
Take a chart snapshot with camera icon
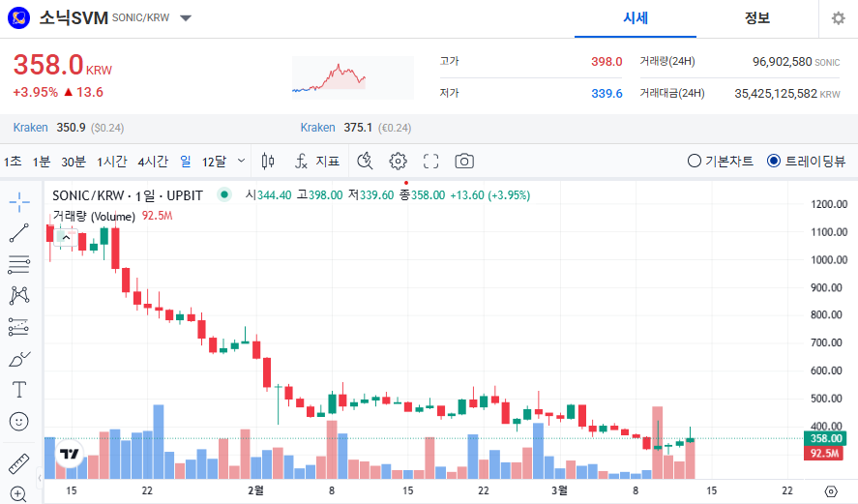pos(464,162)
